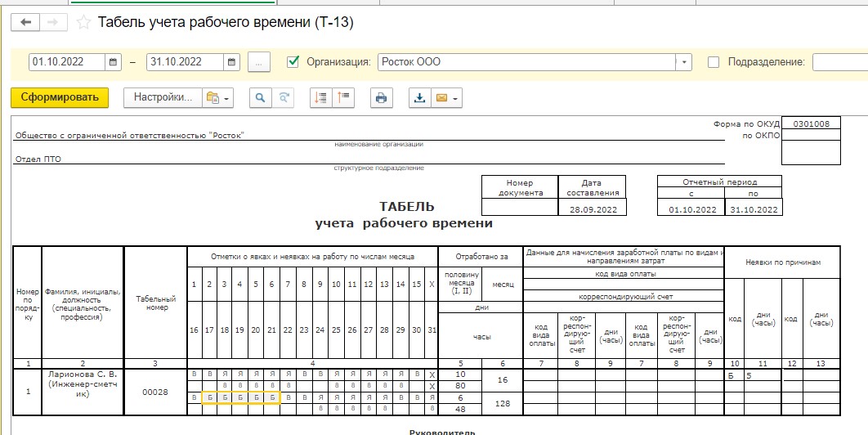Open calendar for end date 31.10.2022
The image size is (868, 435).
pyautogui.click(x=231, y=62)
